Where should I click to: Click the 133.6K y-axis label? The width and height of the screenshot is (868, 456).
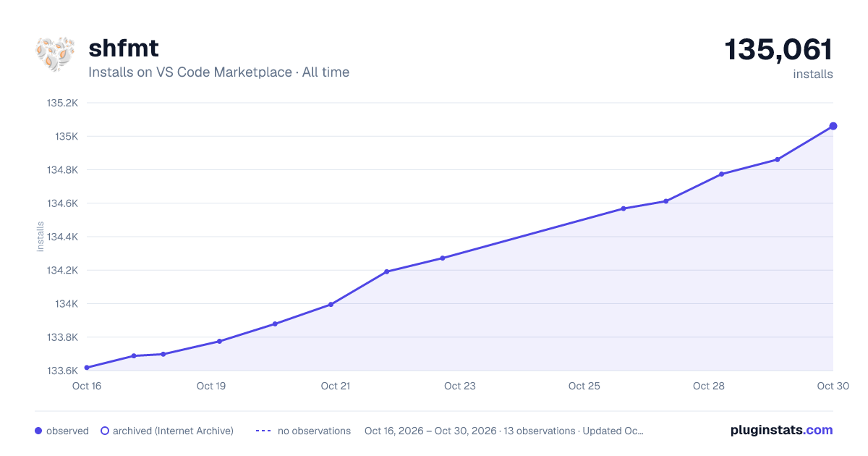click(x=62, y=371)
